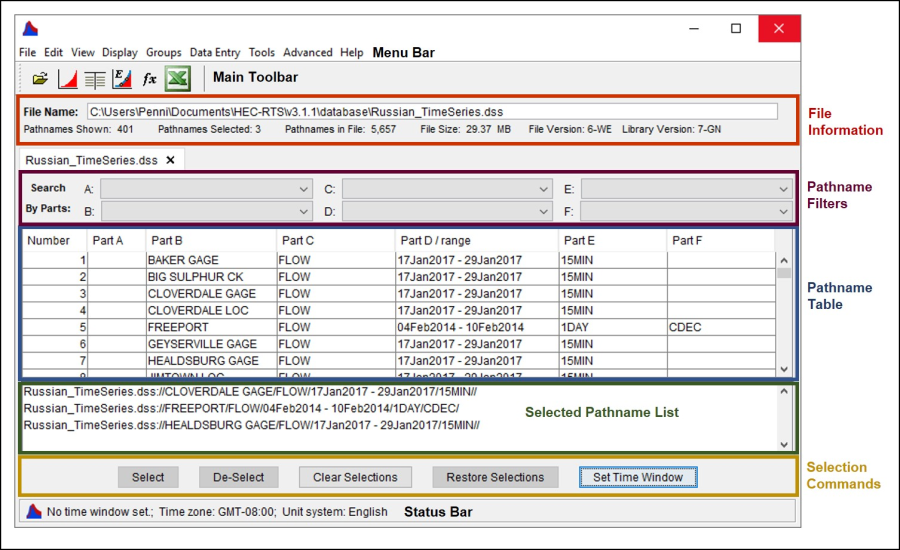Sort by Part D / range header
The height and width of the screenshot is (550, 900).
476,241
